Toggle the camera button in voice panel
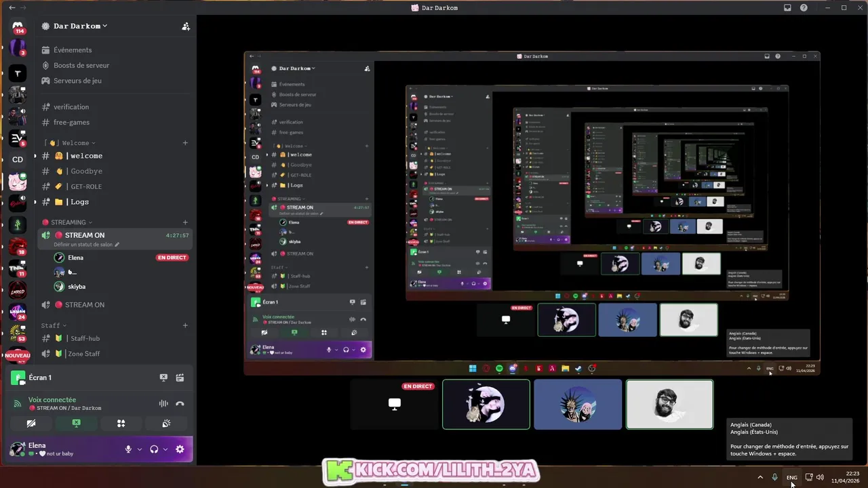This screenshot has height=488, width=868. [31, 423]
